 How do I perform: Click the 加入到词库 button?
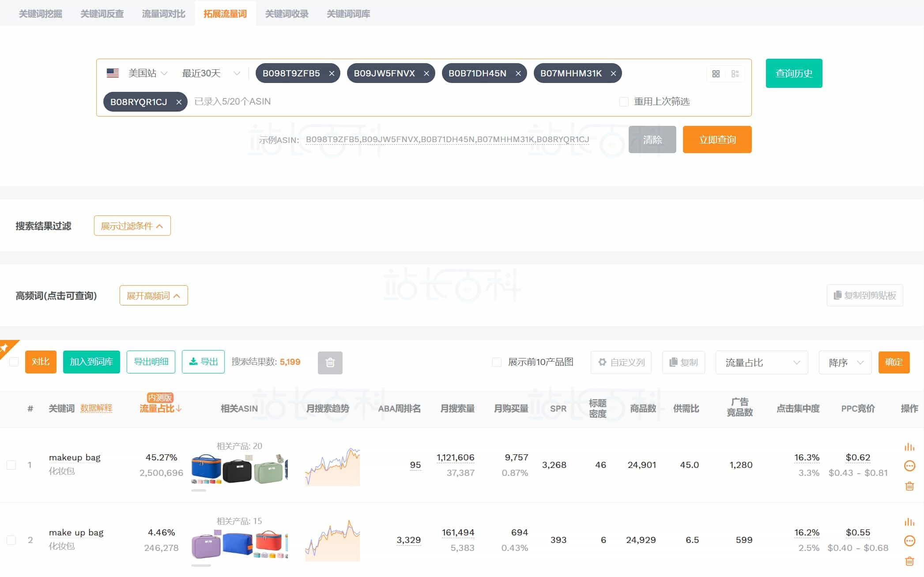coord(91,362)
